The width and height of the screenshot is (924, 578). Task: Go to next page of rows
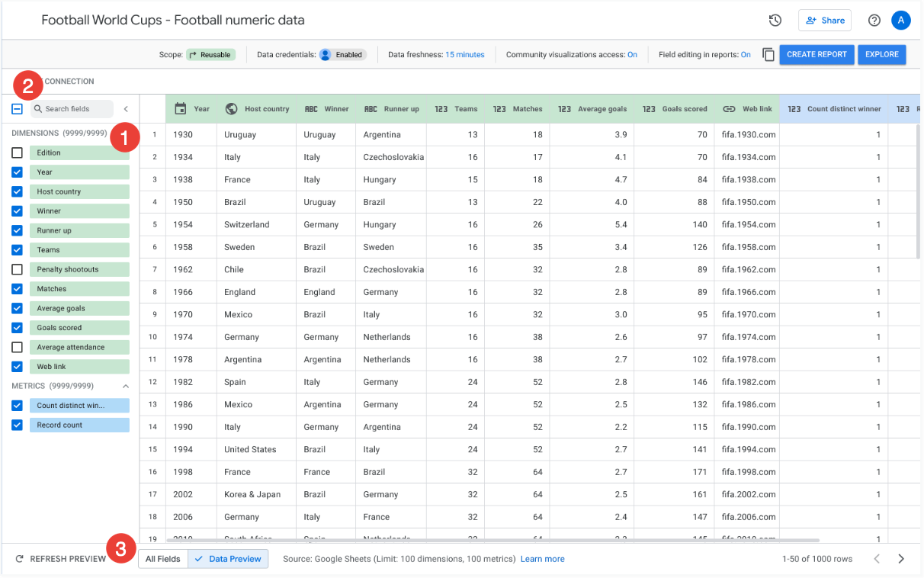pos(901,559)
